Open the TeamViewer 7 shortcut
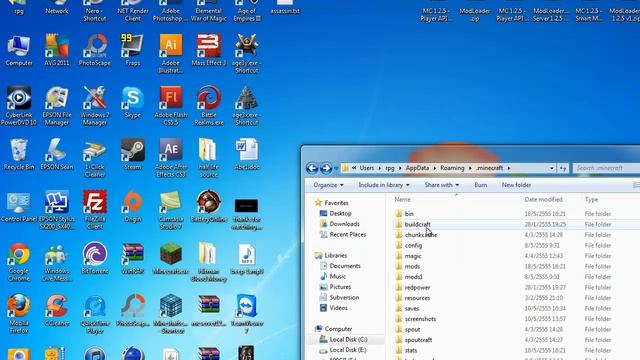640x360 pixels. 247,314
